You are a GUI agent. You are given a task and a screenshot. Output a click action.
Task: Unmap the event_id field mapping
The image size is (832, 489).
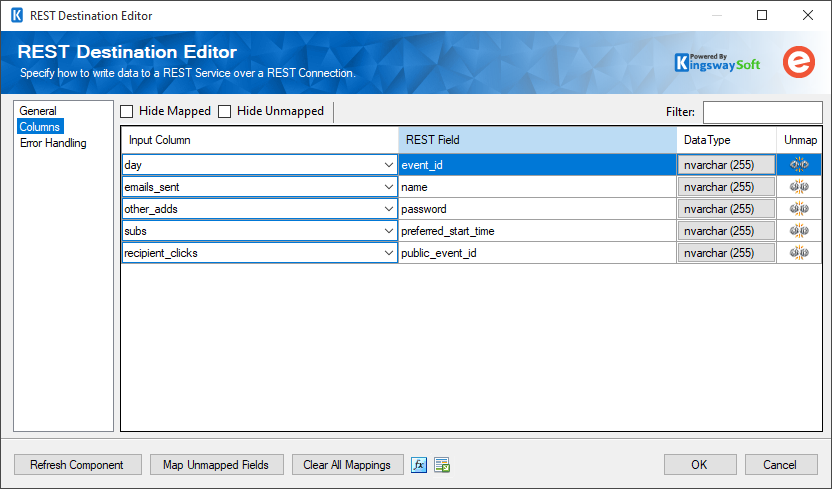click(799, 165)
